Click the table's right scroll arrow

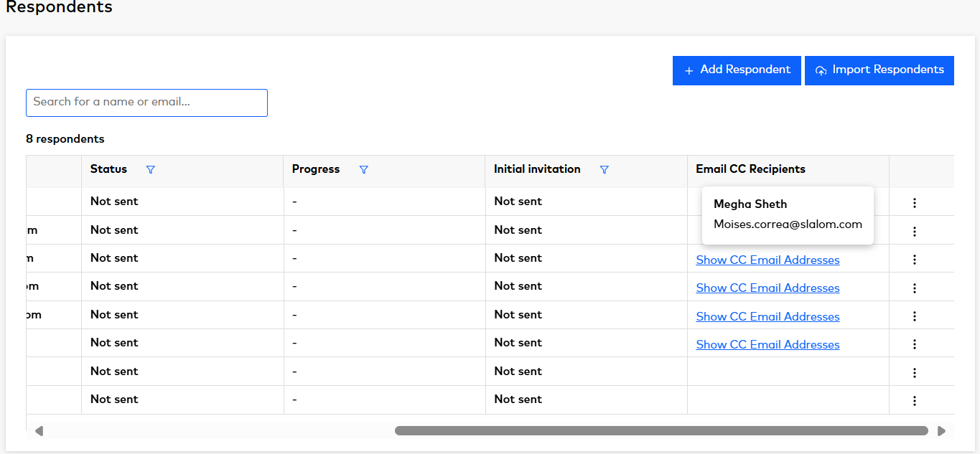click(941, 431)
